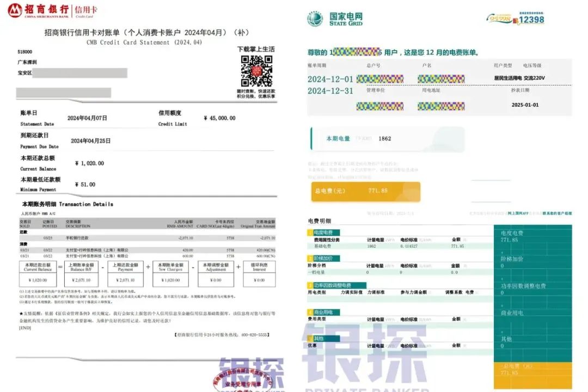The image size is (588, 392).
Task: Click the orange 总电费(元) 771.85 banner
Action: (x=366, y=192)
